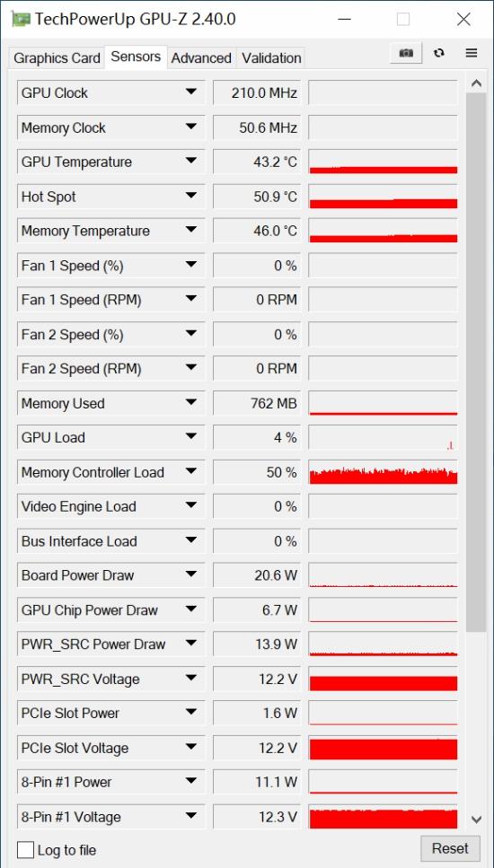Open the GPU Clock sensor dropdown
The height and width of the screenshot is (868, 494).
click(191, 92)
